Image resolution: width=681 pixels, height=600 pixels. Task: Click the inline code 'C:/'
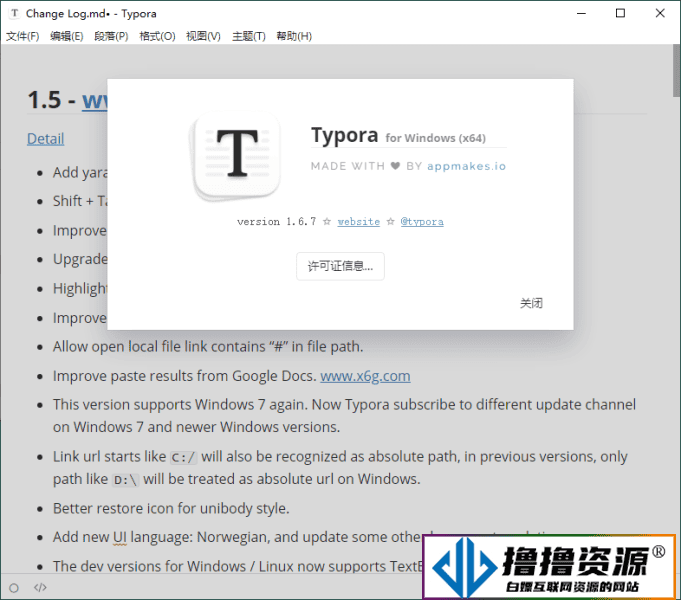tap(183, 457)
